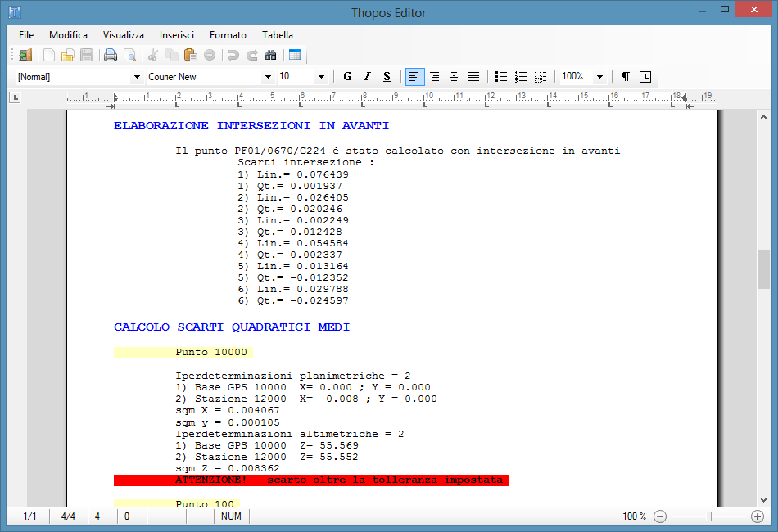Insert a table with the grid icon

click(x=295, y=55)
